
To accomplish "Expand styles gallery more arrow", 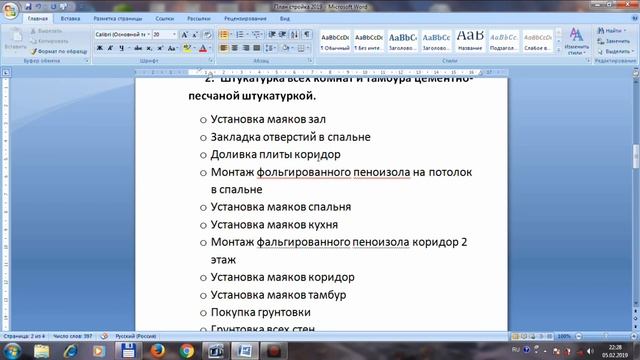I will pyautogui.click(x=559, y=50).
